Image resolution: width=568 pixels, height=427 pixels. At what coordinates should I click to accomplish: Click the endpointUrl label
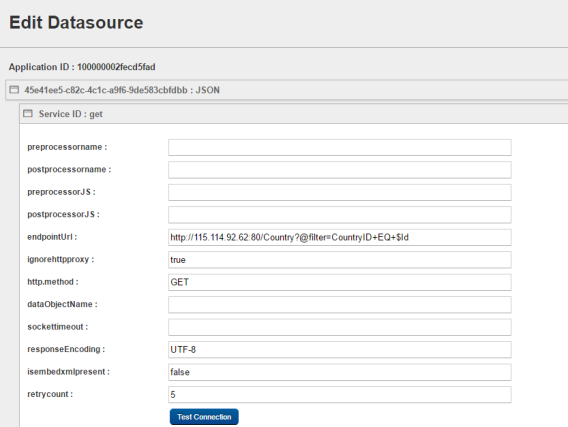coord(52,237)
